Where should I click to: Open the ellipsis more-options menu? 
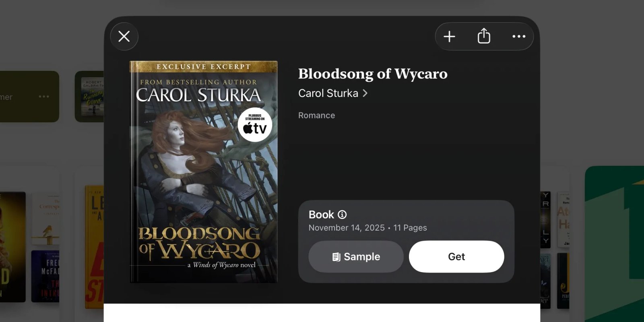(518, 36)
